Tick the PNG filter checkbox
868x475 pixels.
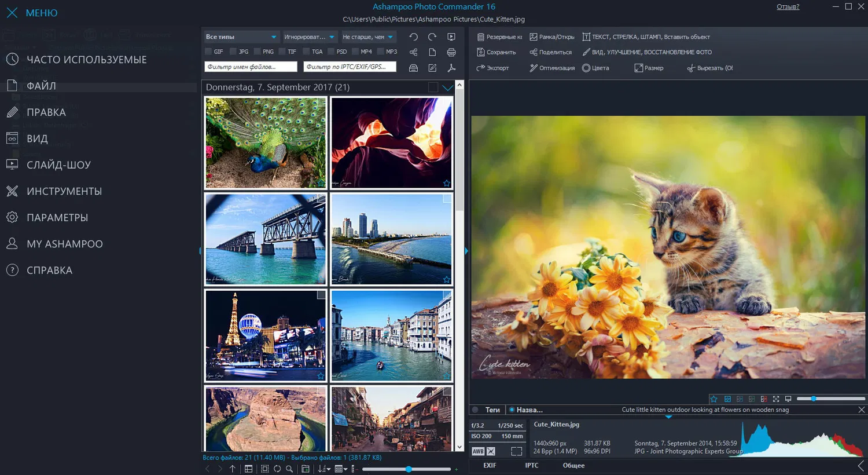tap(257, 52)
